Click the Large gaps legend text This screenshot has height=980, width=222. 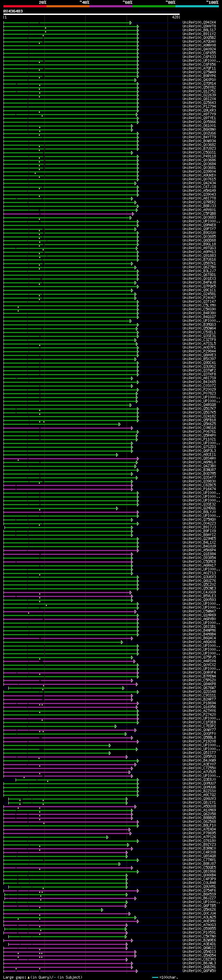(x=43, y=977)
